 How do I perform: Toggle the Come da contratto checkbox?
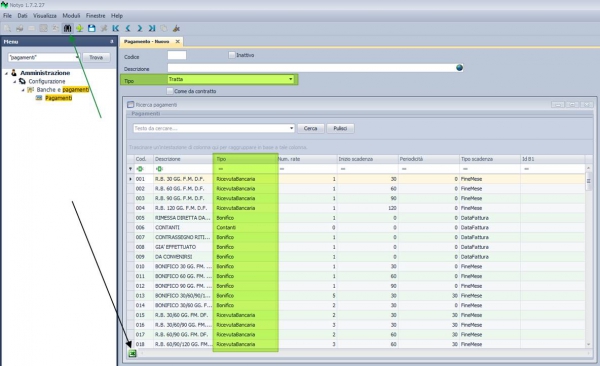170,91
